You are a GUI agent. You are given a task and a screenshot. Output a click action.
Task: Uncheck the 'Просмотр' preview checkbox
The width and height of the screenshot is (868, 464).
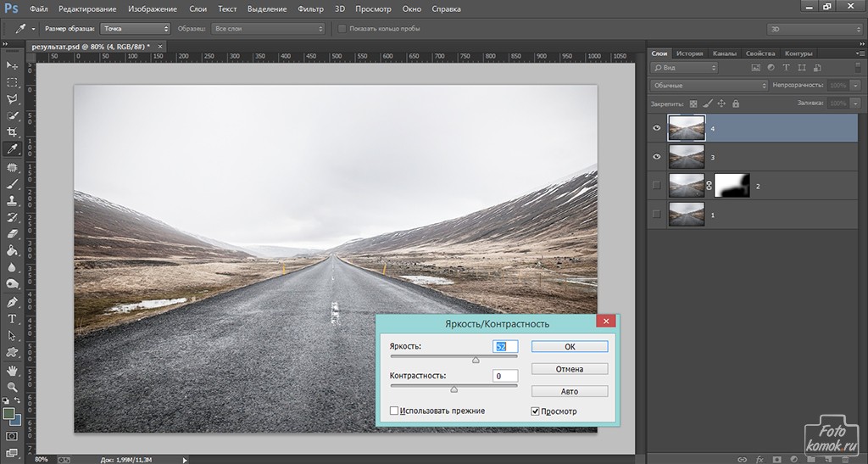pyautogui.click(x=535, y=411)
